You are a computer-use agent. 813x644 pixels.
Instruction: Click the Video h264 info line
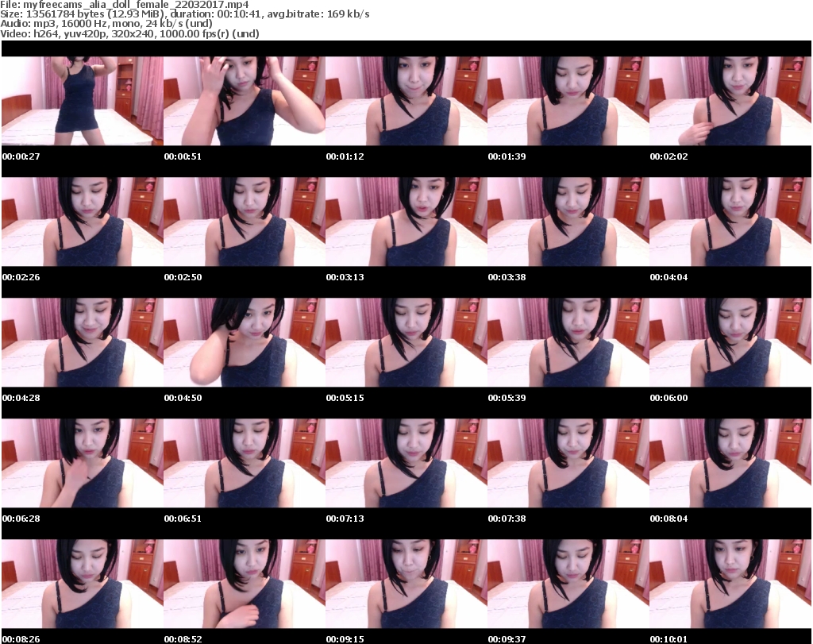coord(129,33)
